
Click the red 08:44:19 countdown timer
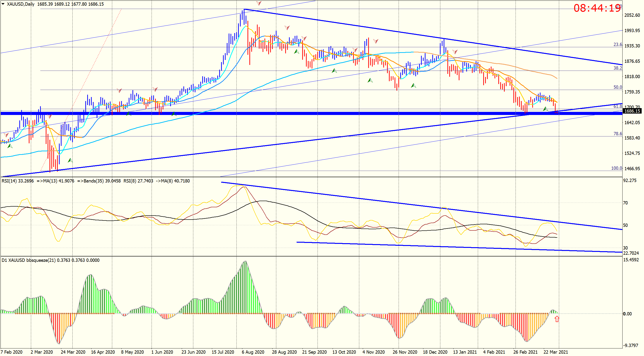[597, 8]
